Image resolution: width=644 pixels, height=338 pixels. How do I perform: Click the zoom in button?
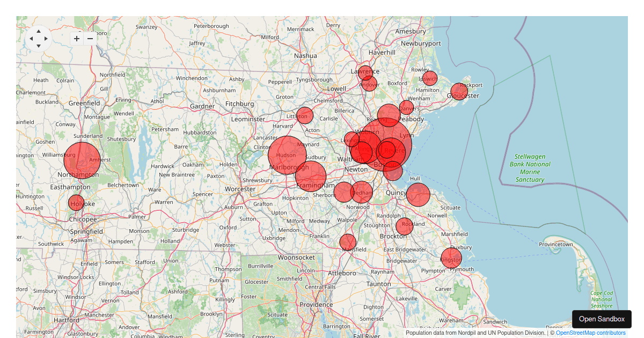coord(76,39)
